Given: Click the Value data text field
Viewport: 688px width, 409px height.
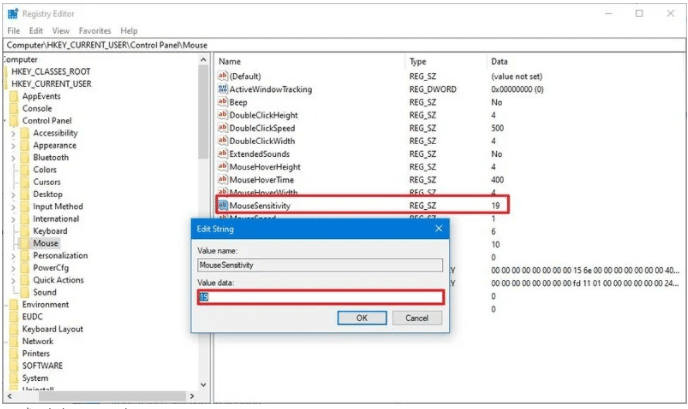Looking at the screenshot, I should click(319, 297).
